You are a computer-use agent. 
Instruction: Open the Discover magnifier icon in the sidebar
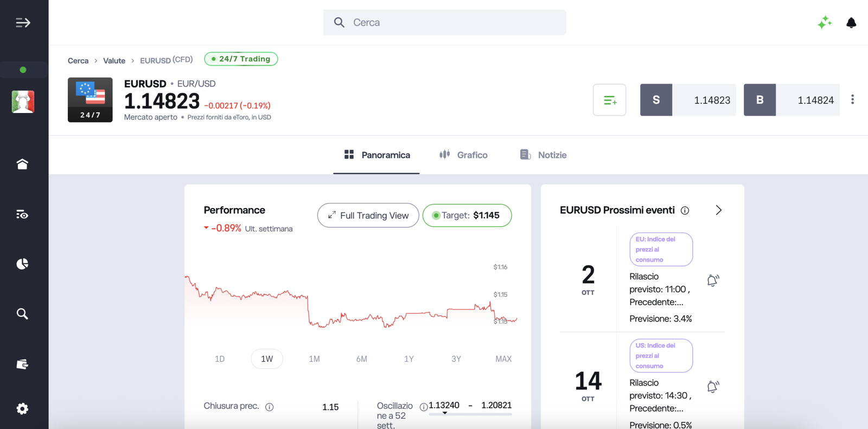click(x=22, y=314)
